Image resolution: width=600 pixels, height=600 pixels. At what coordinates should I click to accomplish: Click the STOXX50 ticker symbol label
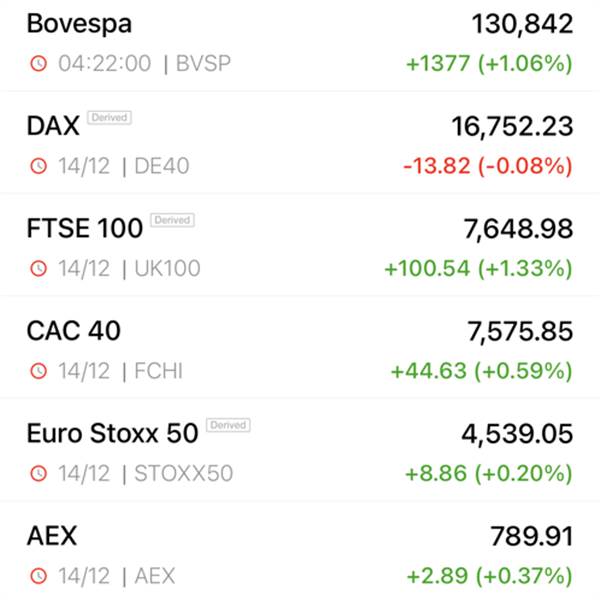(184, 473)
